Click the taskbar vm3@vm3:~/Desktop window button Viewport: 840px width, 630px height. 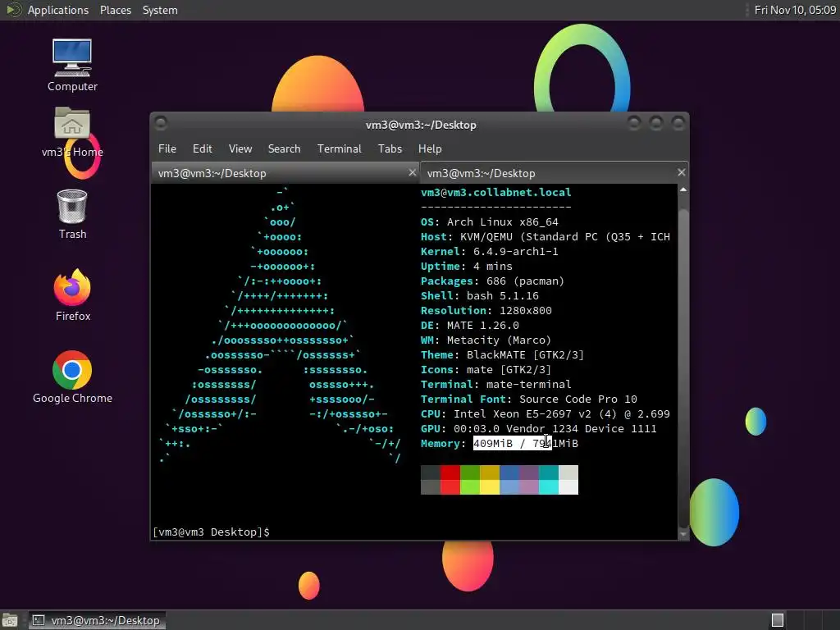click(x=97, y=620)
